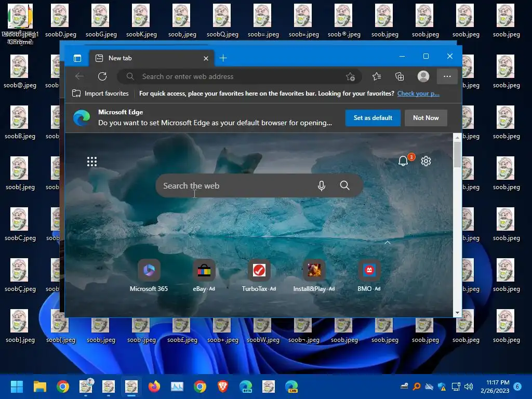Select soobW.jpeg on desktop
The width and height of the screenshot is (532, 399).
[x=263, y=331]
